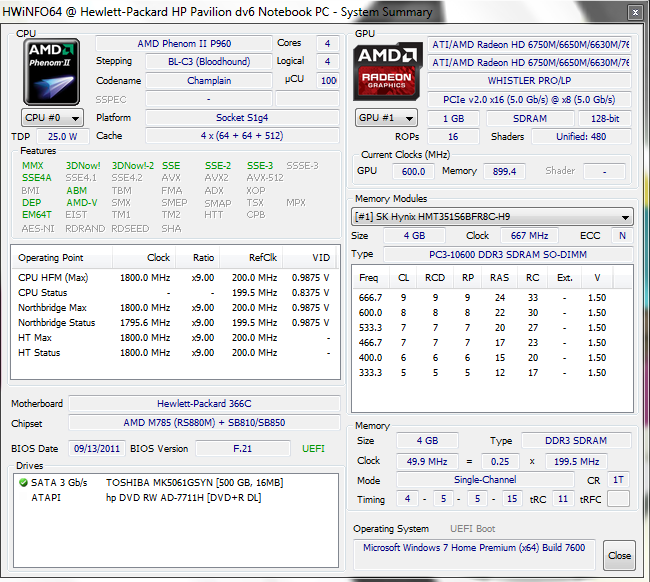
Task: Click the WHISTLER PRO/LP GPU codename field
Action: pyautogui.click(x=529, y=81)
